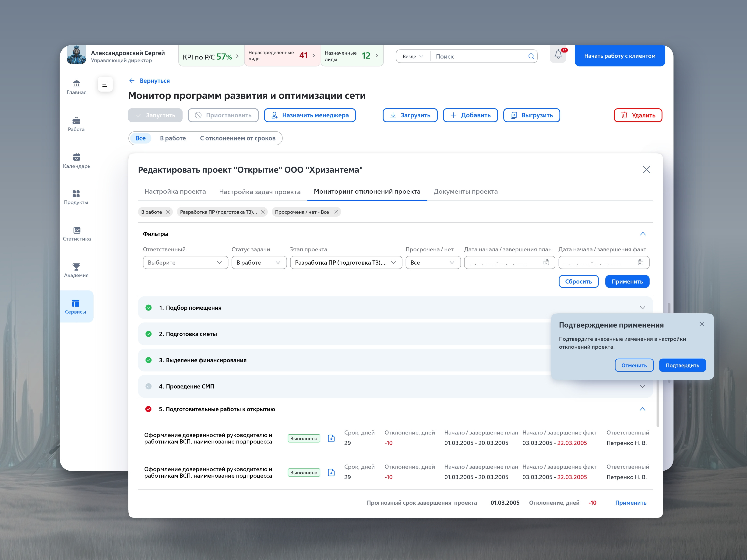Open the notifications bell icon

(x=558, y=55)
